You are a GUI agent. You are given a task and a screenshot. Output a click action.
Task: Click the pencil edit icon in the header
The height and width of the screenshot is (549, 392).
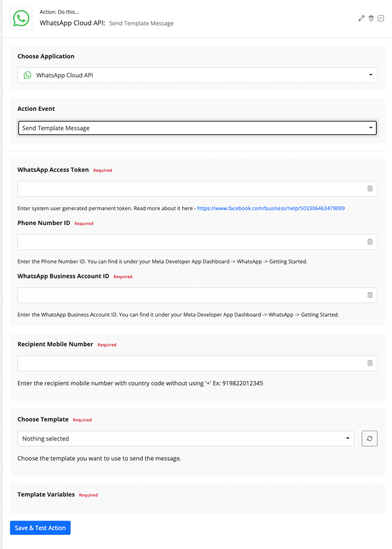[x=362, y=18]
